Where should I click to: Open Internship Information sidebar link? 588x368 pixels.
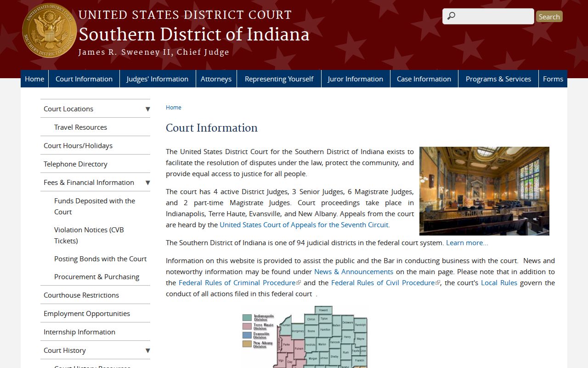pos(79,332)
